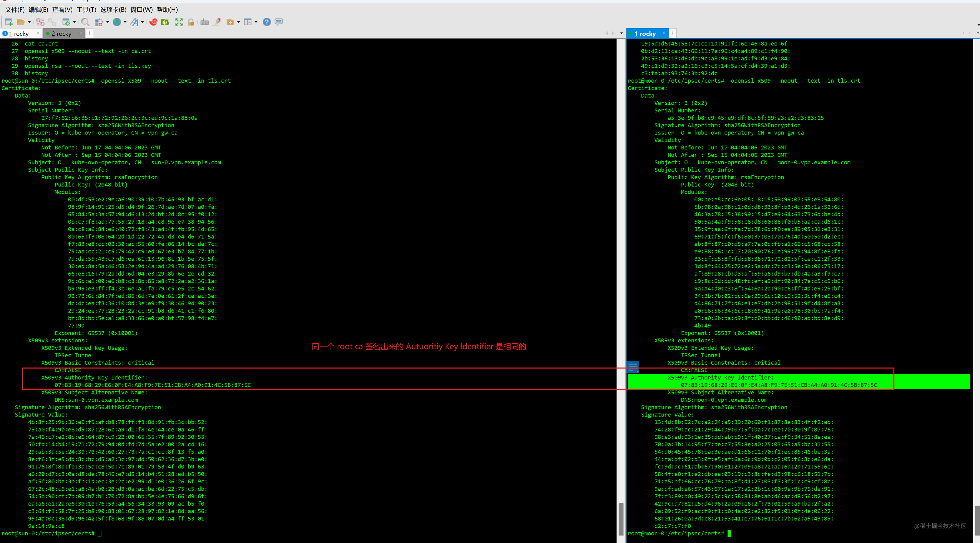Open the 文件(F) menu
This screenshot has width=980, height=543.
coord(15,9)
